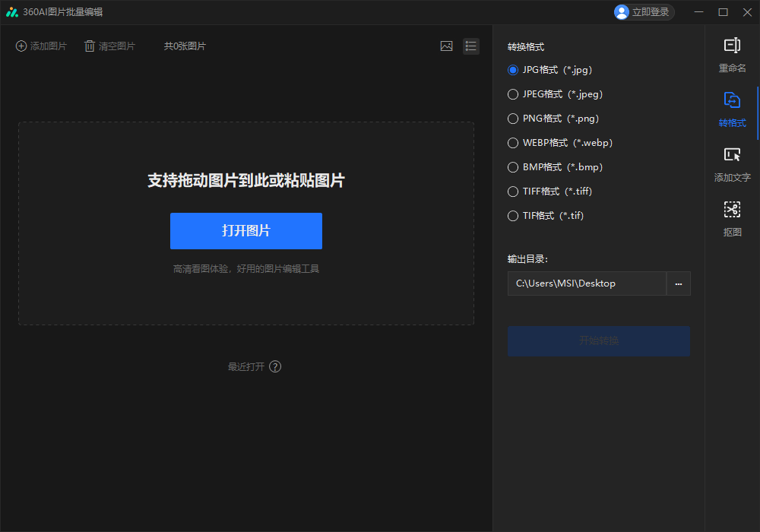Open the help icon next to 最近打开
The width and height of the screenshot is (760, 532).
click(275, 366)
